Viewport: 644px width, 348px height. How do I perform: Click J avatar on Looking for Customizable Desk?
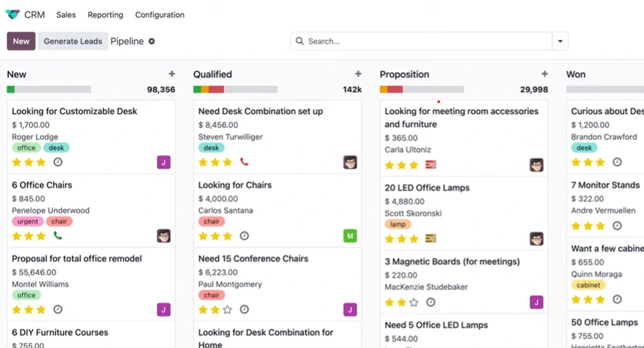tap(164, 162)
